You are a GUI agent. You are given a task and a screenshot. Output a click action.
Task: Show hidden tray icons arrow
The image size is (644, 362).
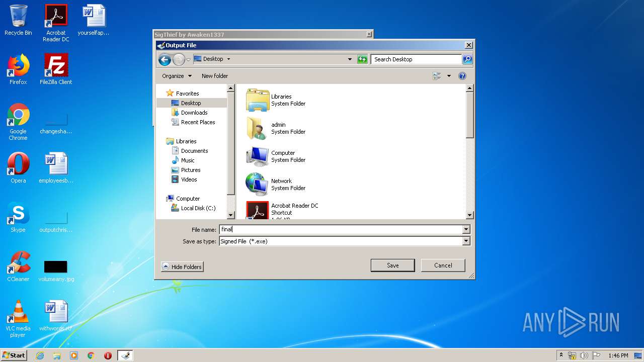pos(561,355)
